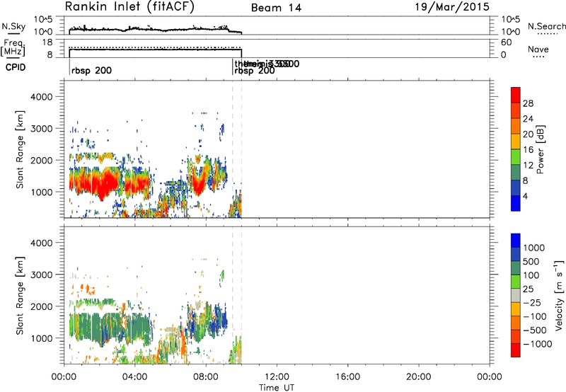
Task: Click the 'CPID' row label
Action: coord(16,67)
